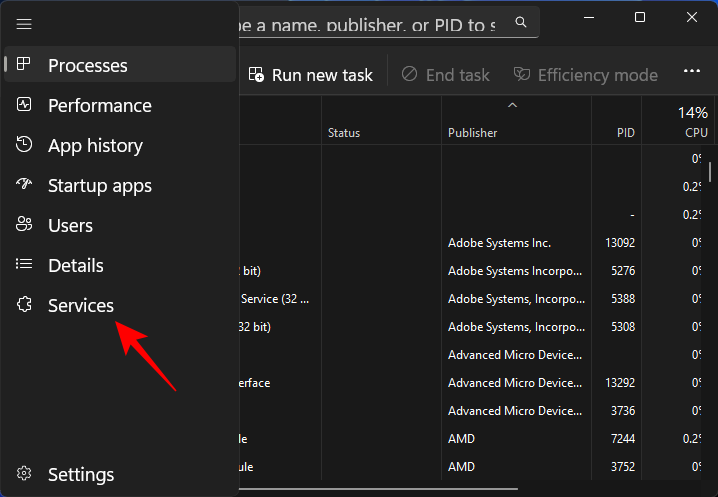Sort by the Publisher column header
This screenshot has width=718, height=497.
[472, 132]
